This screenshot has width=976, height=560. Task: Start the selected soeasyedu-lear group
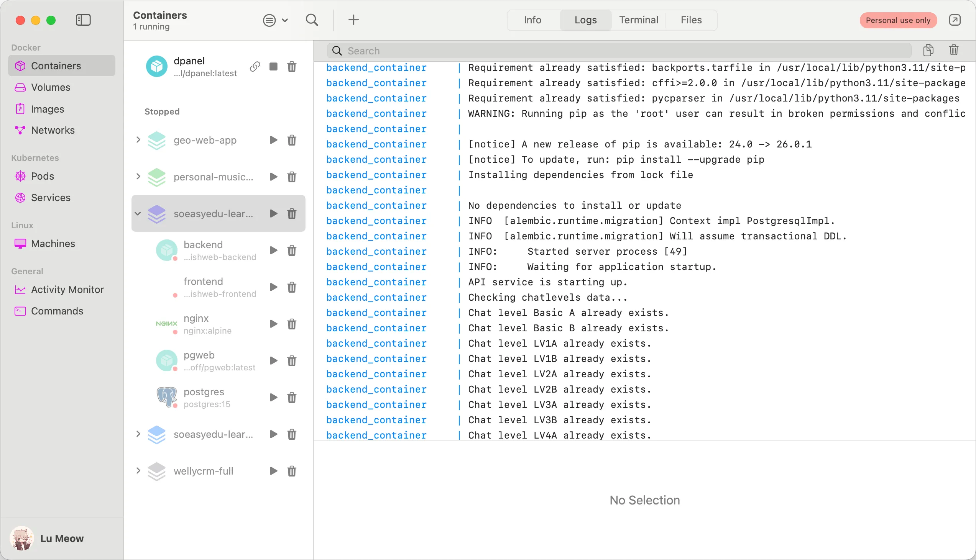point(274,213)
